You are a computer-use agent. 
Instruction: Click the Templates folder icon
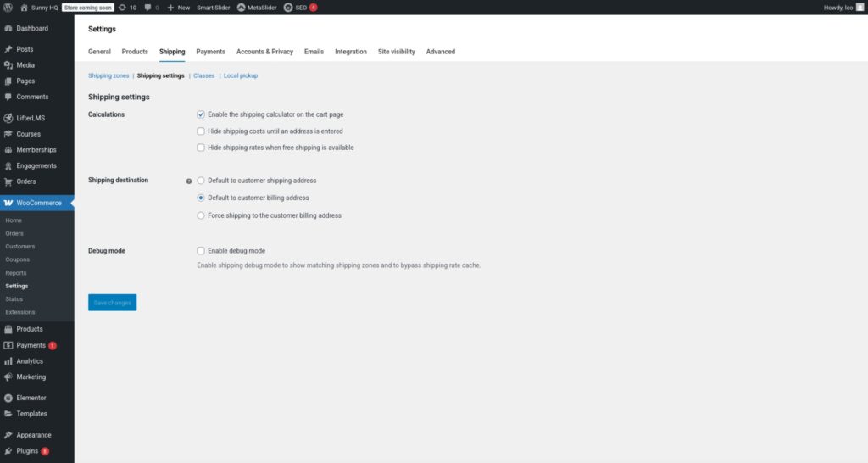[8, 415]
